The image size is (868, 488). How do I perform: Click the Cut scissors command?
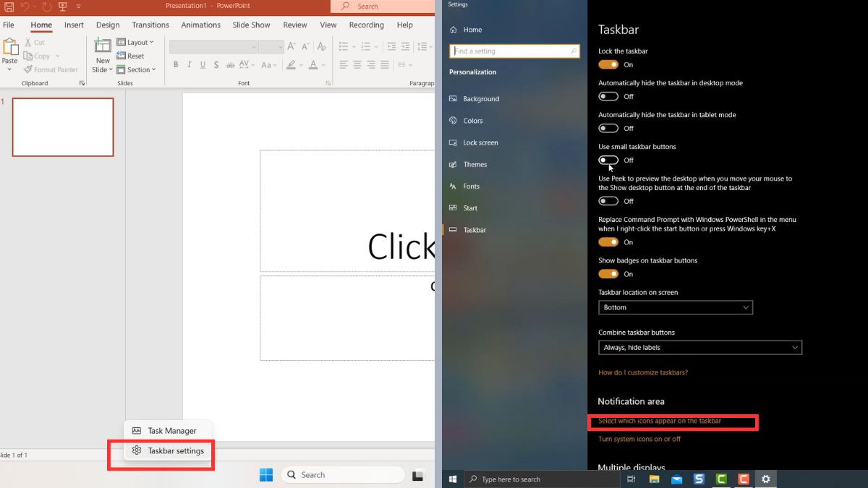34,43
